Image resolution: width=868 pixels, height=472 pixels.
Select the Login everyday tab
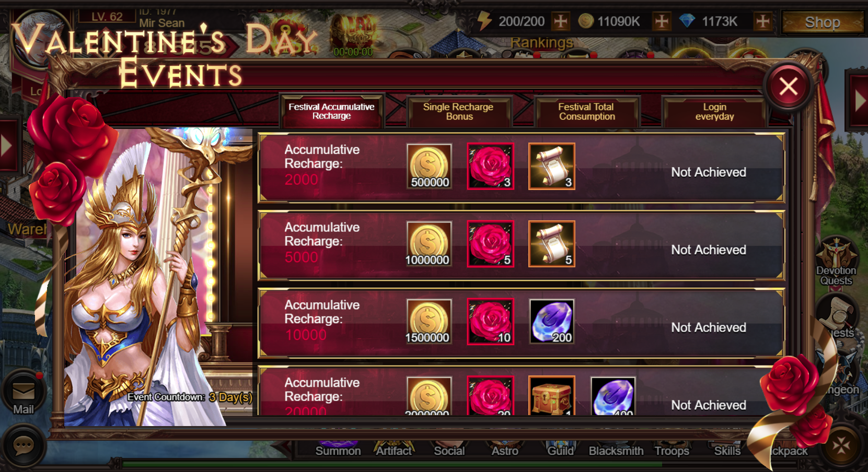point(714,112)
